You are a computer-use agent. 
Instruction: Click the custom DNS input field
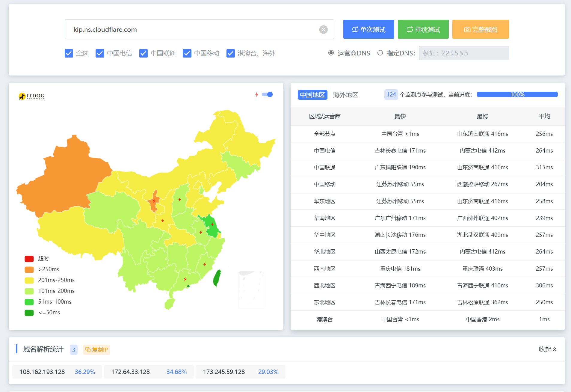point(464,53)
